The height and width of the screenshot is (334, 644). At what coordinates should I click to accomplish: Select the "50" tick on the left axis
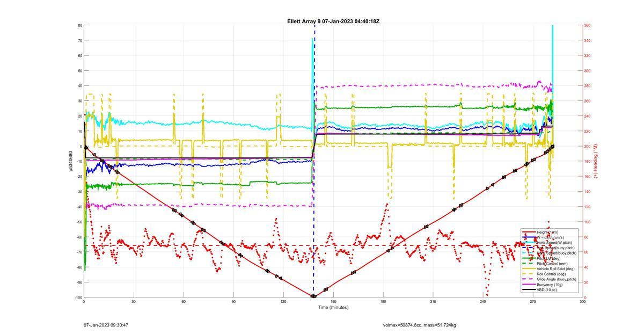(79, 71)
